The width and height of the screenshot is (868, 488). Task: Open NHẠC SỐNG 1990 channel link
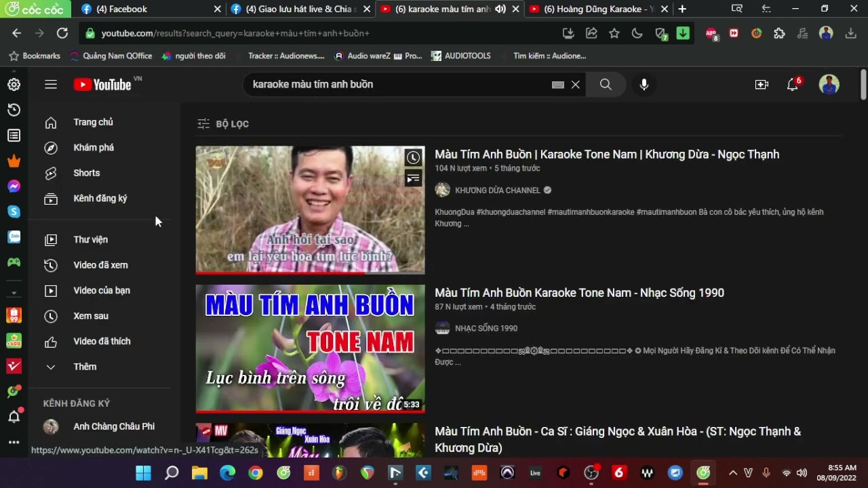[x=486, y=329]
